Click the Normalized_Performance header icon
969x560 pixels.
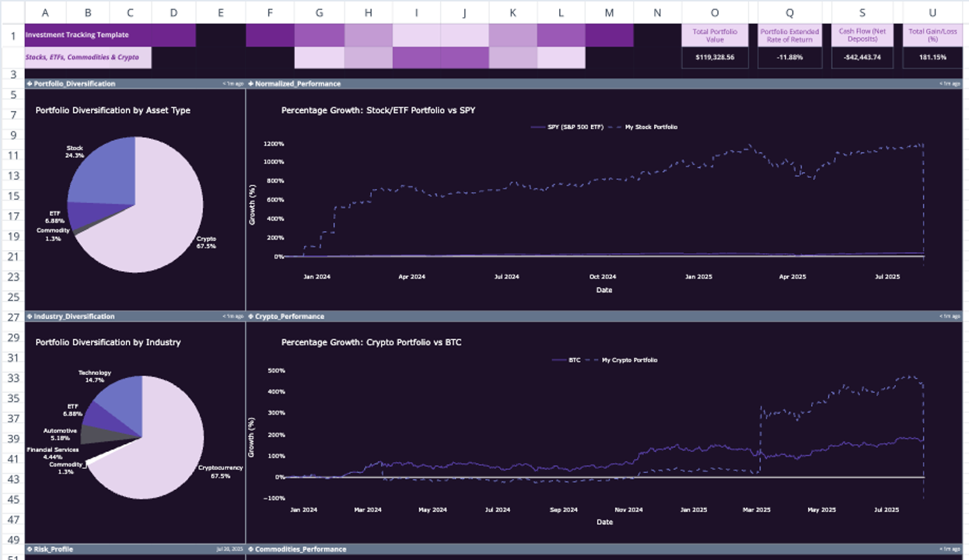tap(250, 83)
